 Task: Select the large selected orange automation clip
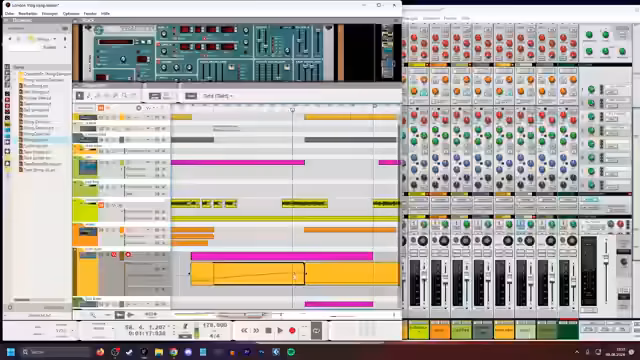click(259, 273)
